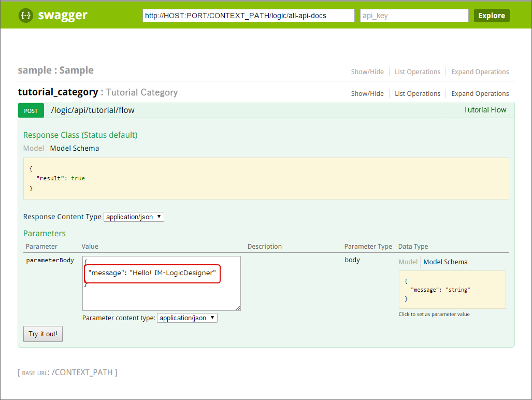Focus the api_key input field
The height and width of the screenshot is (400, 532).
[x=414, y=16]
